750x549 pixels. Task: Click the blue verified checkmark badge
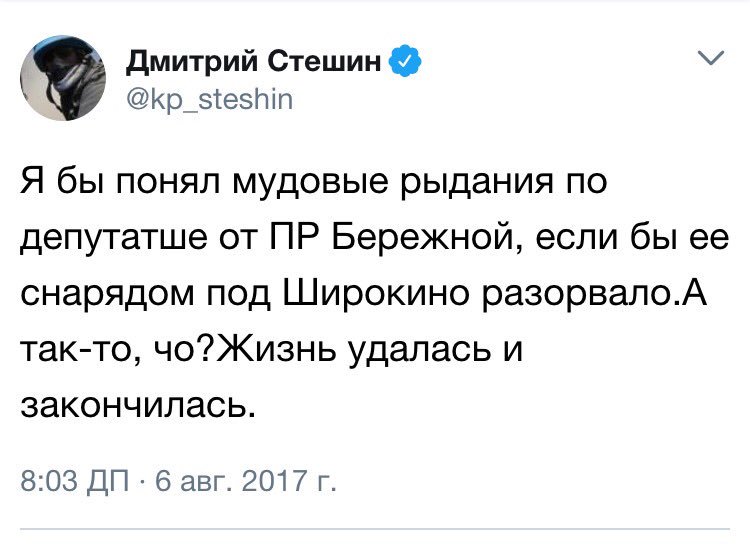406,60
